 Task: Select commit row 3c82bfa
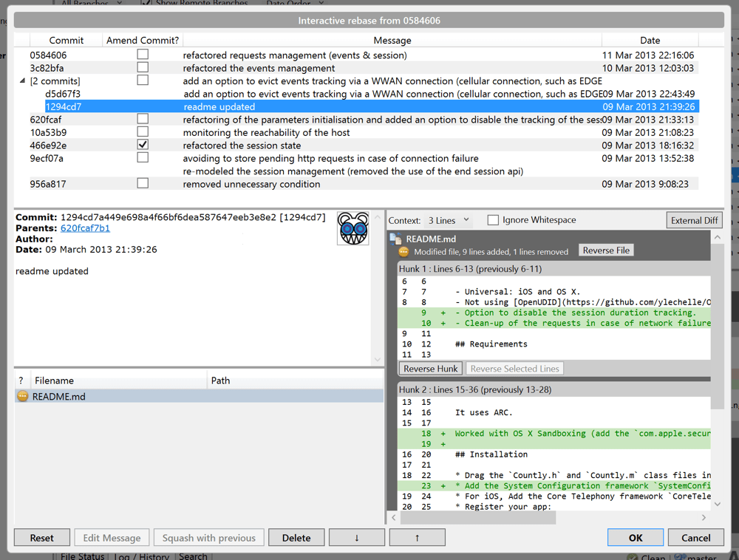pyautogui.click(x=356, y=67)
